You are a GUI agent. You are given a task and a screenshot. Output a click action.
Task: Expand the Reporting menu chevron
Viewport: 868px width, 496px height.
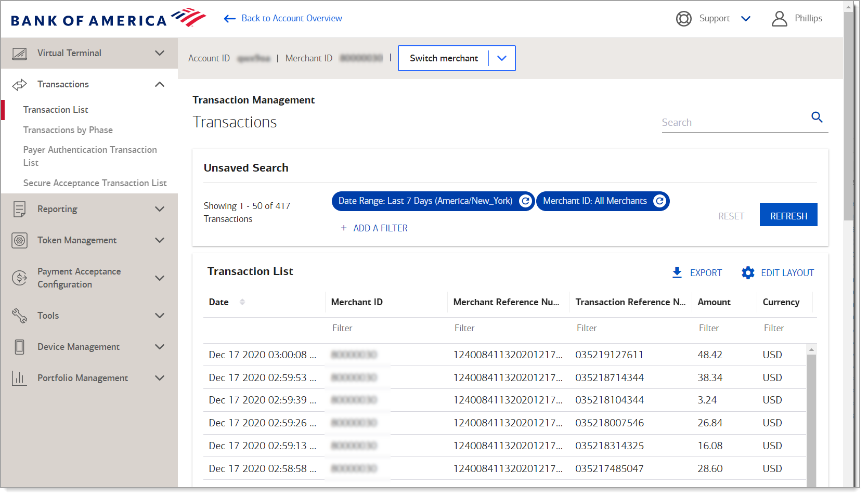pos(160,209)
